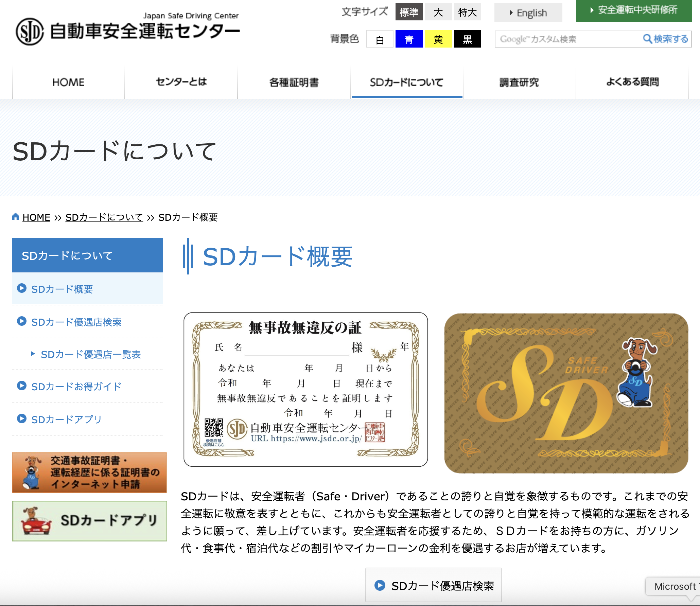The image size is (700, 606).
Task: Click the home icon in the breadcrumb
Action: [15, 217]
